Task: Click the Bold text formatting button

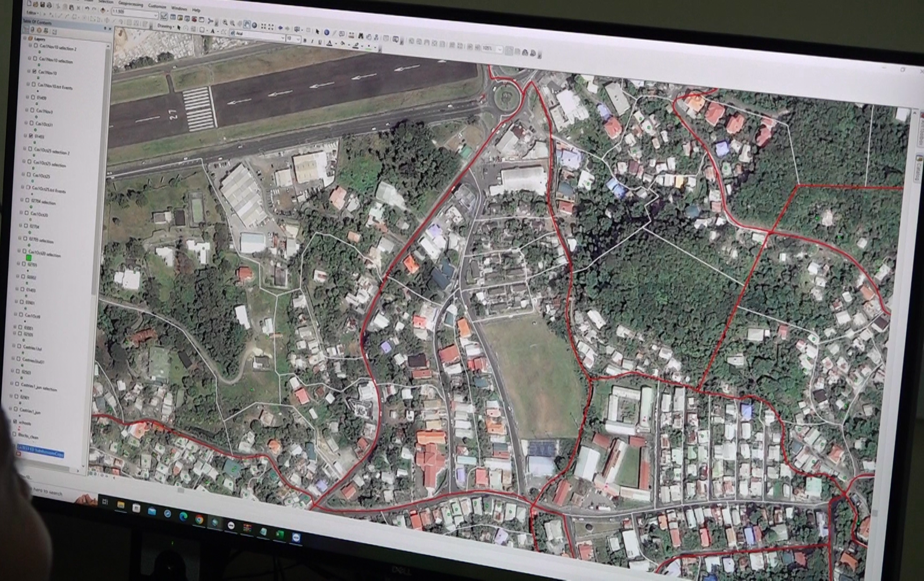Action: coord(305,41)
